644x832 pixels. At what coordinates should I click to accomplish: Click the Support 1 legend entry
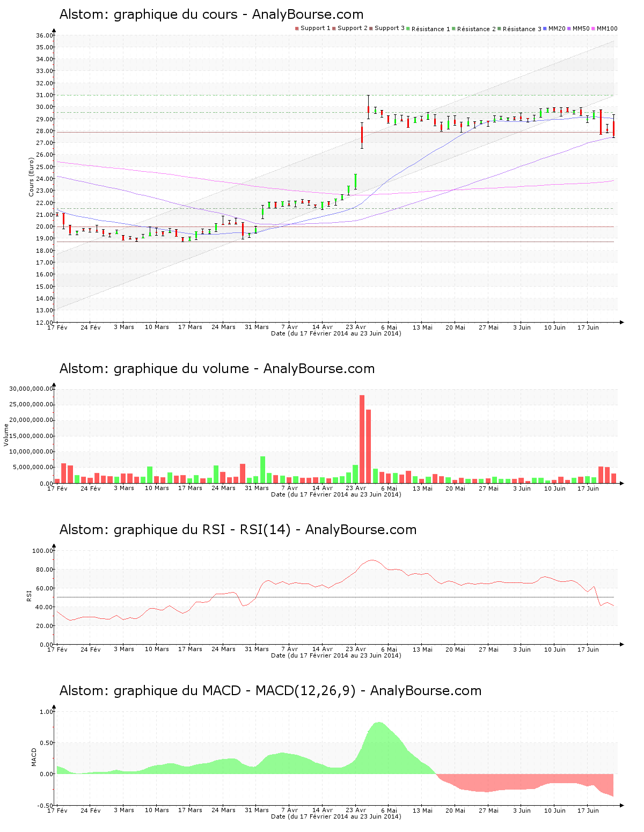point(313,28)
